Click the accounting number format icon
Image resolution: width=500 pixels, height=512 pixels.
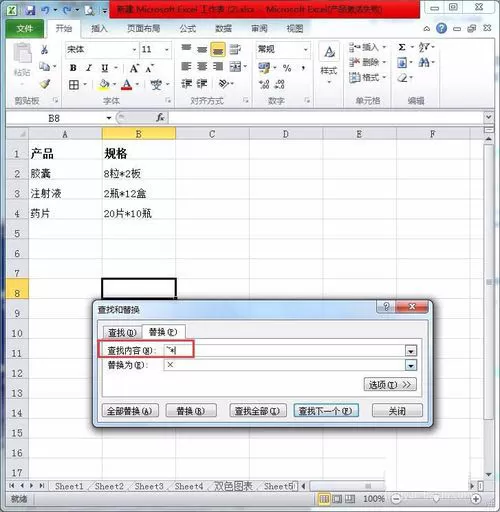pos(264,68)
